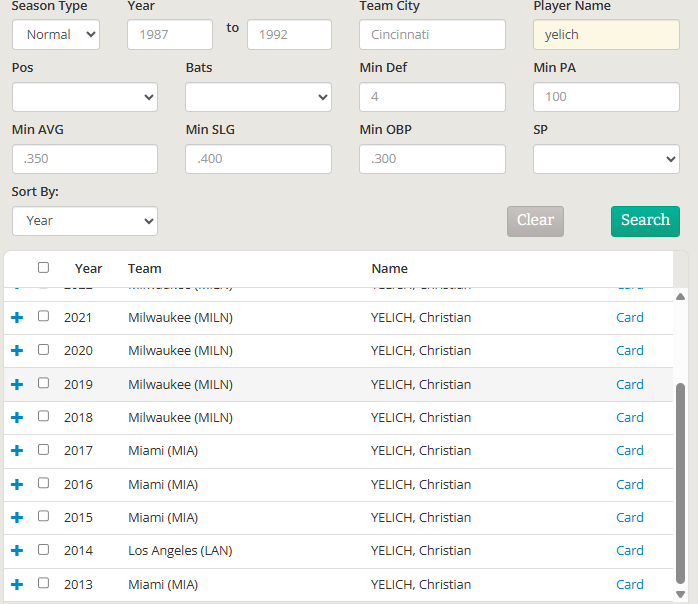Expand the 2017 Miami row with plus icon
This screenshot has height=604, width=698.
pyautogui.click(x=17, y=450)
